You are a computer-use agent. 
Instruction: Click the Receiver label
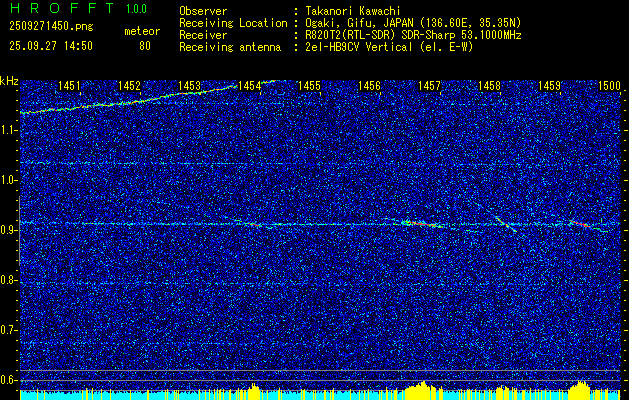pyautogui.click(x=203, y=35)
